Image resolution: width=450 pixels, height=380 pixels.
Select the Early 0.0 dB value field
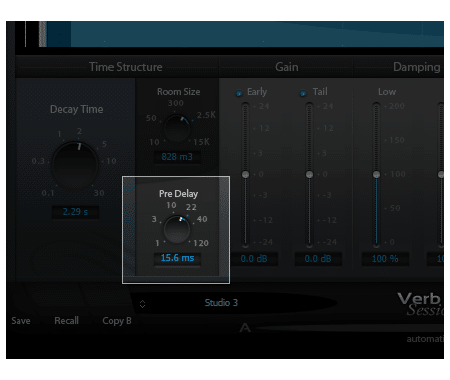pos(254,259)
